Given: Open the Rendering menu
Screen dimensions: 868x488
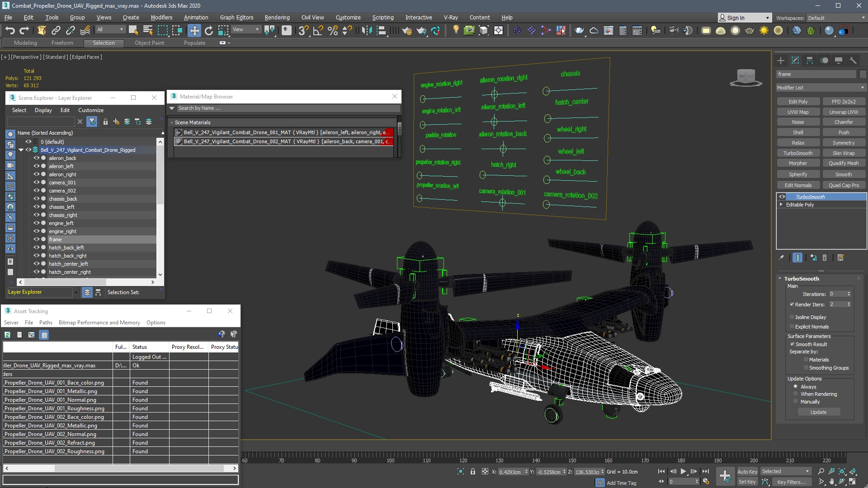Looking at the screenshot, I should pos(277,18).
